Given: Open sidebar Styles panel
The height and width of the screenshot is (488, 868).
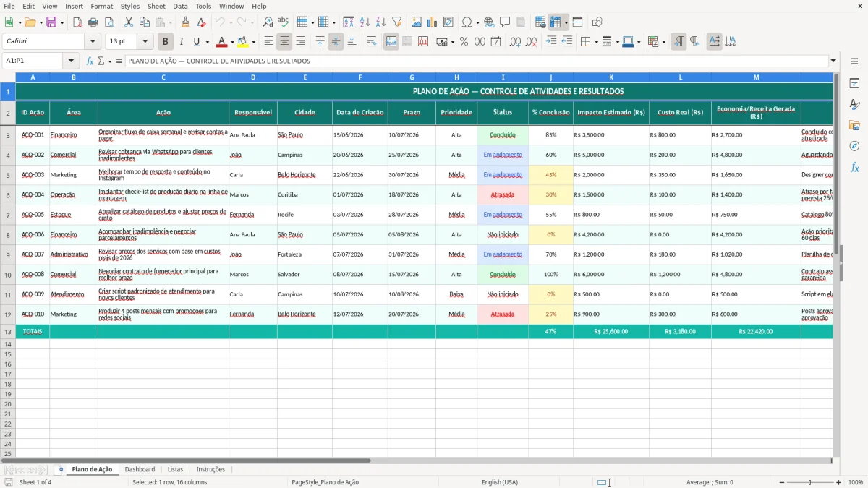Looking at the screenshot, I should pyautogui.click(x=854, y=105).
